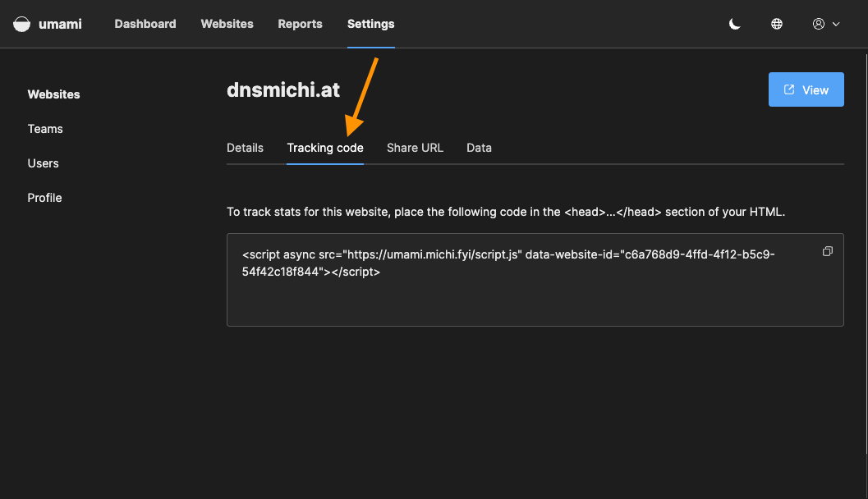Toggle dark mode with the moon icon
The height and width of the screenshot is (499, 868).
735,24
